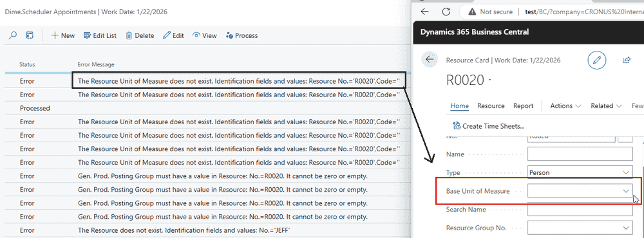Click the New action with plus icon
The width and height of the screenshot is (644, 238).
click(x=63, y=36)
